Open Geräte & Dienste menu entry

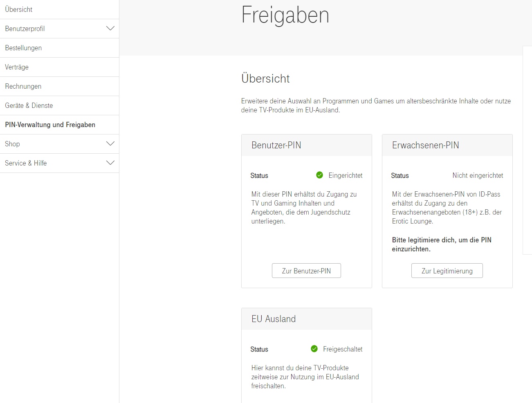pos(29,105)
